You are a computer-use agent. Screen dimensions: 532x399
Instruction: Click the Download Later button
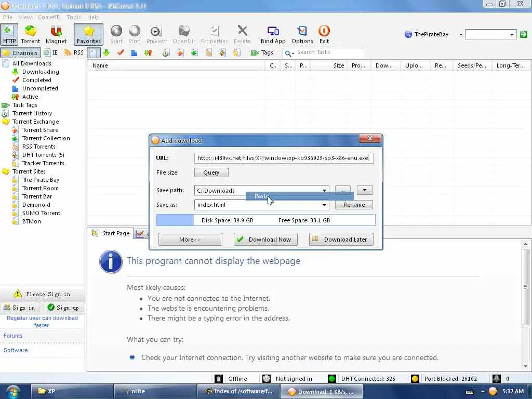(x=341, y=239)
